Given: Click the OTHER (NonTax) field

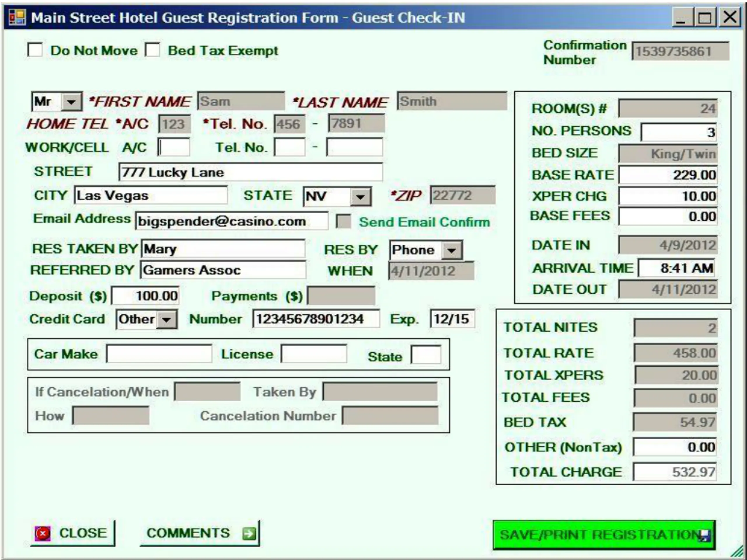Looking at the screenshot, I should pyautogui.click(x=675, y=447).
